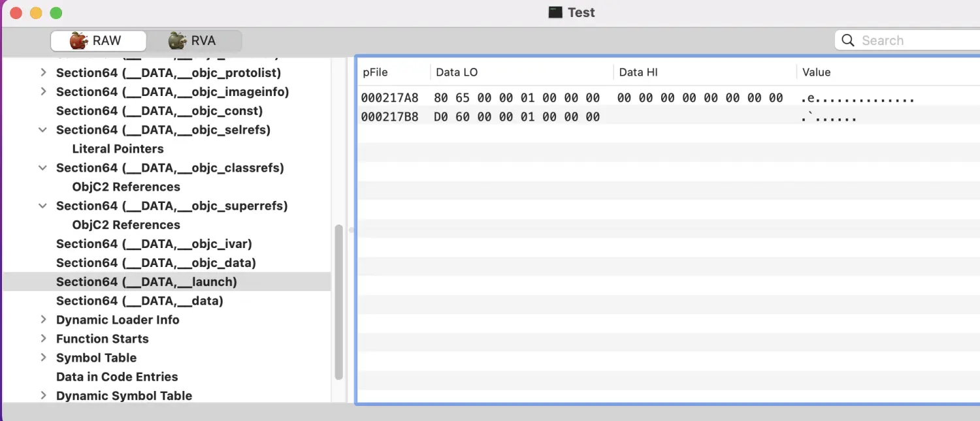
Task: Collapse the __objc_classrefs section
Action: point(43,168)
